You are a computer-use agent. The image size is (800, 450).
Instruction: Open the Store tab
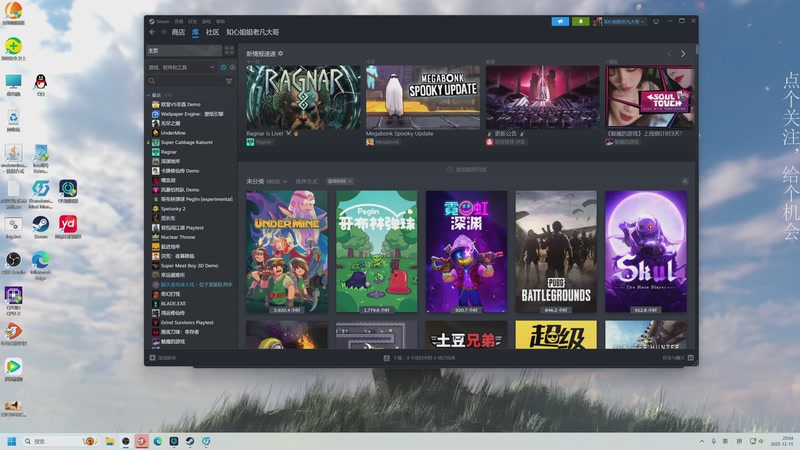pyautogui.click(x=178, y=32)
